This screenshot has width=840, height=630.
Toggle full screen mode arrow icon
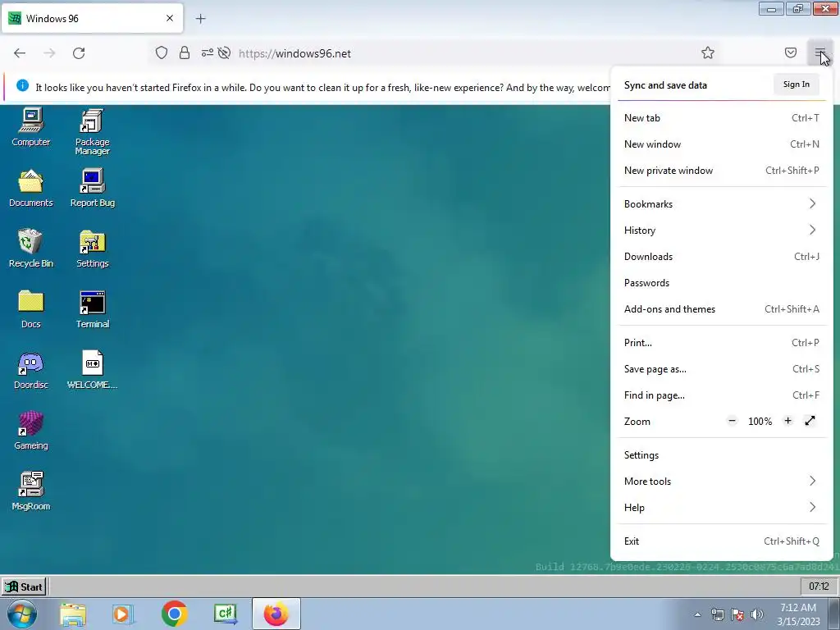pos(810,421)
